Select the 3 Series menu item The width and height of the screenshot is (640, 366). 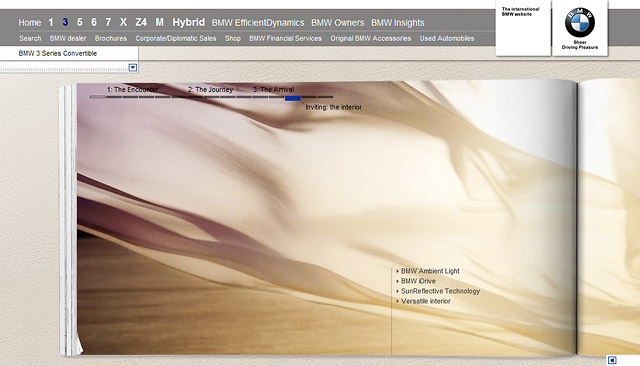pos(65,22)
